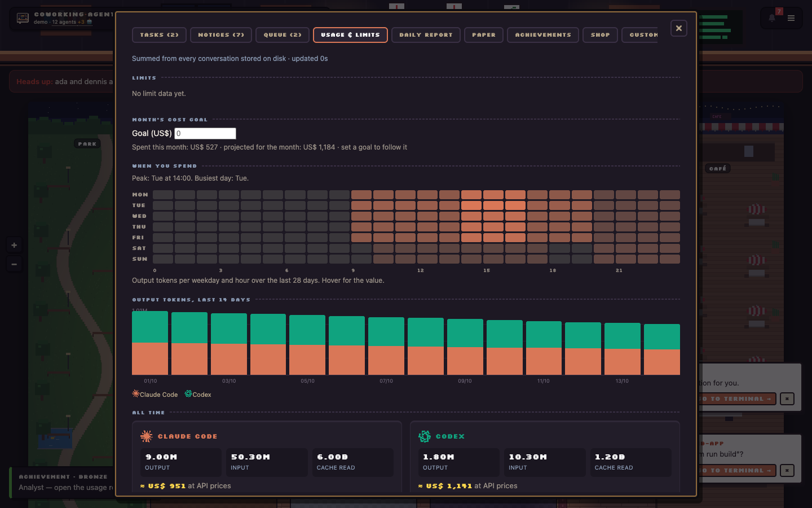Close the usage modal with the X

[x=678, y=28]
